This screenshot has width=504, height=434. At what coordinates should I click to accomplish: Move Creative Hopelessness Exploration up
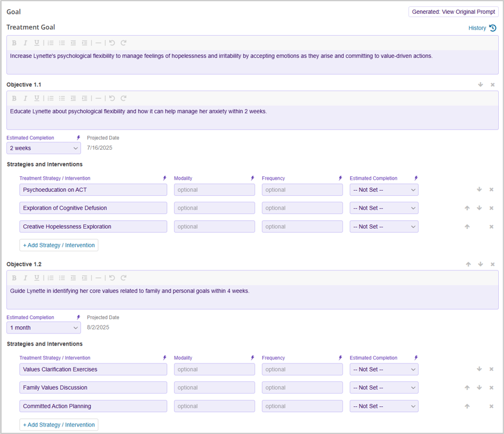(467, 227)
